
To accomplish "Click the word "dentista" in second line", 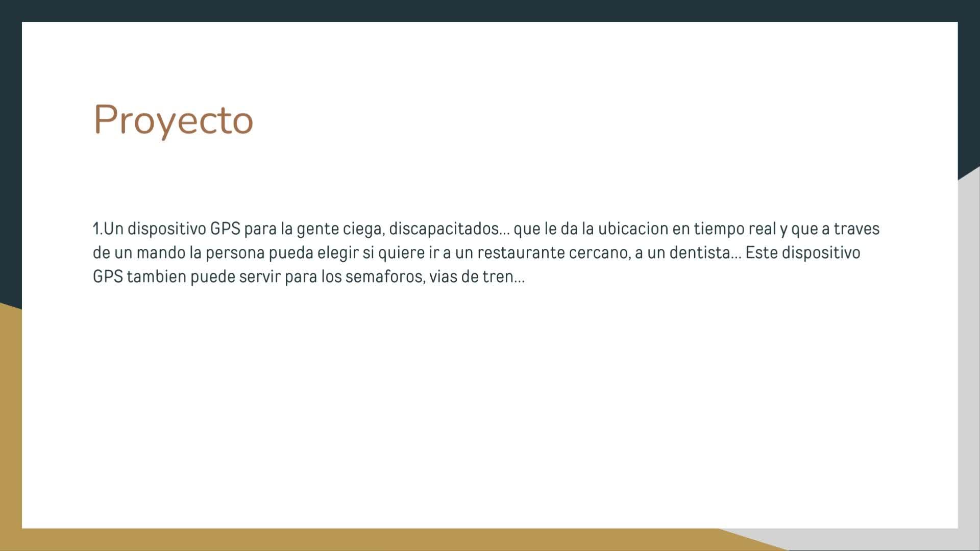I will (699, 253).
